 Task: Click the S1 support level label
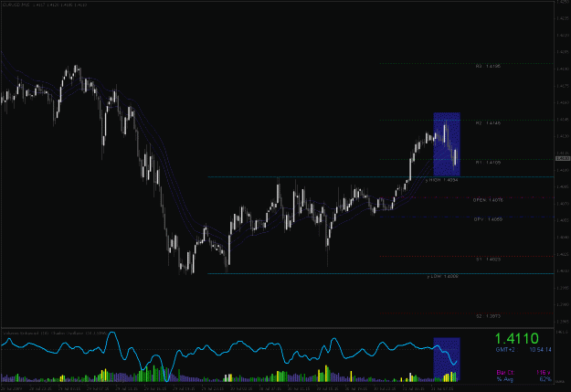click(x=488, y=260)
